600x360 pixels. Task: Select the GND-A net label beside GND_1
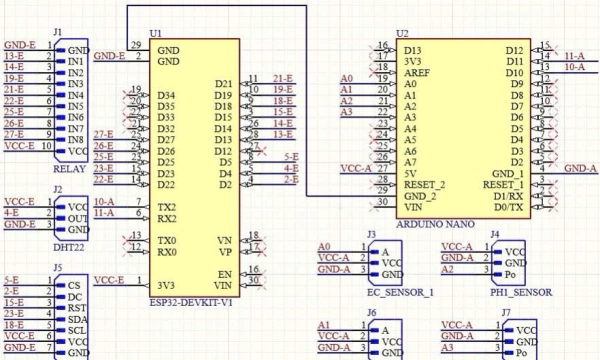(580, 168)
